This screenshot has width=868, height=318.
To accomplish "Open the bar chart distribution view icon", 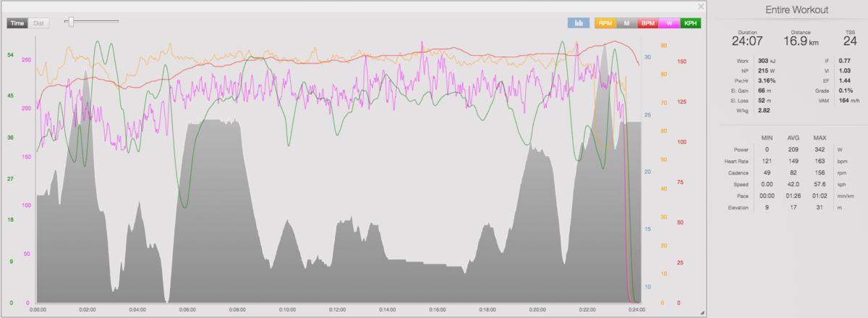I will 579,23.
